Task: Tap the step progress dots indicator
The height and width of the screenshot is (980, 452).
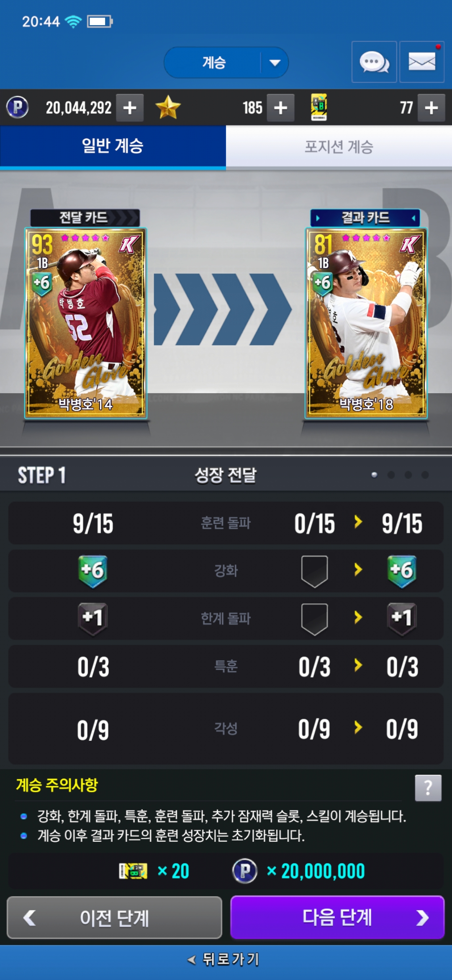Action: (x=400, y=475)
